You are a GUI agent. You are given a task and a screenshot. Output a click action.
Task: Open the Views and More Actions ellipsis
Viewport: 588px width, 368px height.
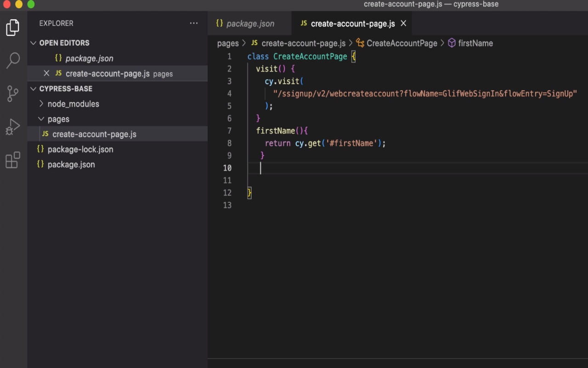pyautogui.click(x=193, y=23)
